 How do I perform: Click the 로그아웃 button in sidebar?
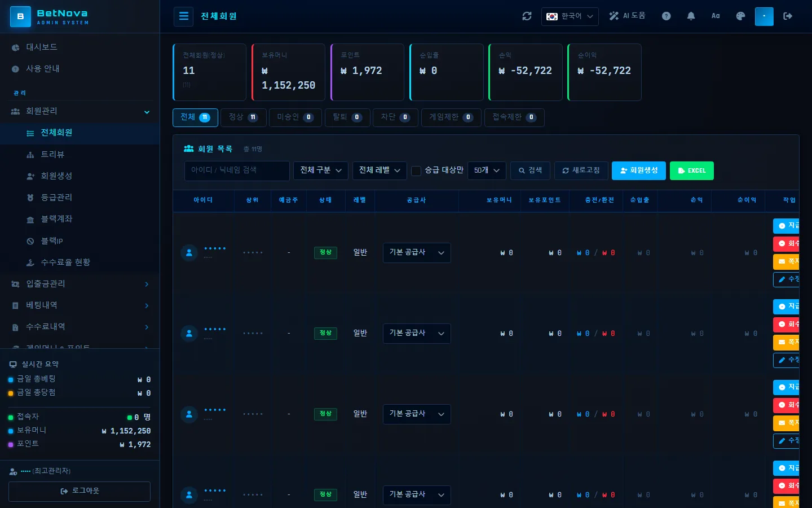pos(80,492)
